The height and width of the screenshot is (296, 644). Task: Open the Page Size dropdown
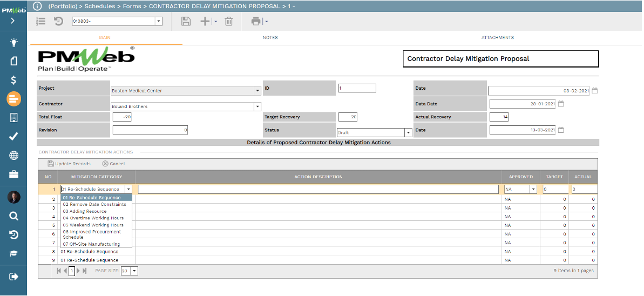[x=134, y=271]
